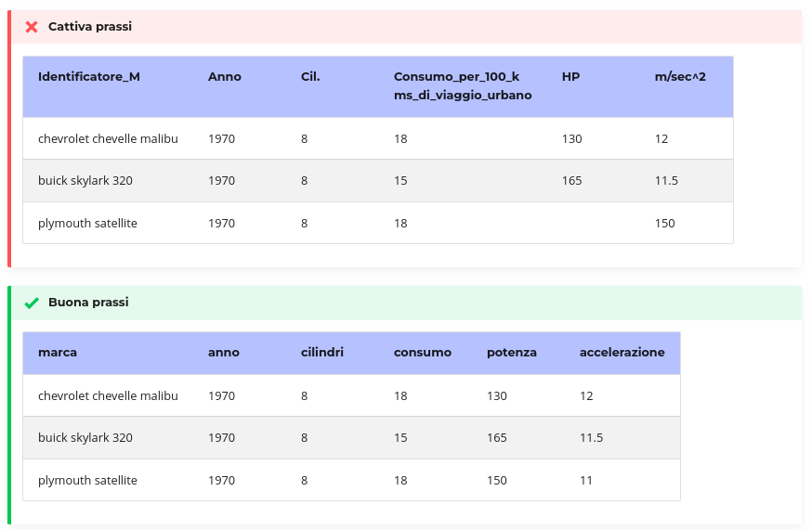The image size is (812, 530).
Task: Click the 11.5 acceleration value in the good-practice table
Action: click(x=591, y=438)
